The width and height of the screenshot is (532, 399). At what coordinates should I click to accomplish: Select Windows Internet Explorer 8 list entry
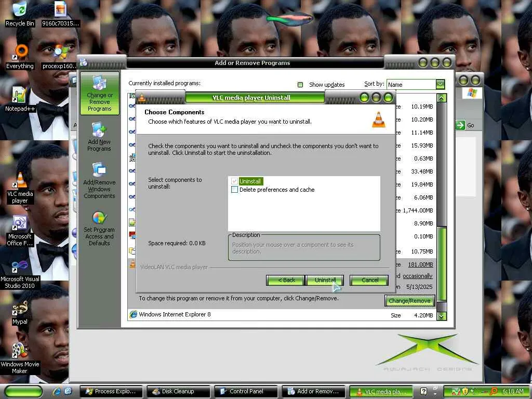(x=282, y=315)
